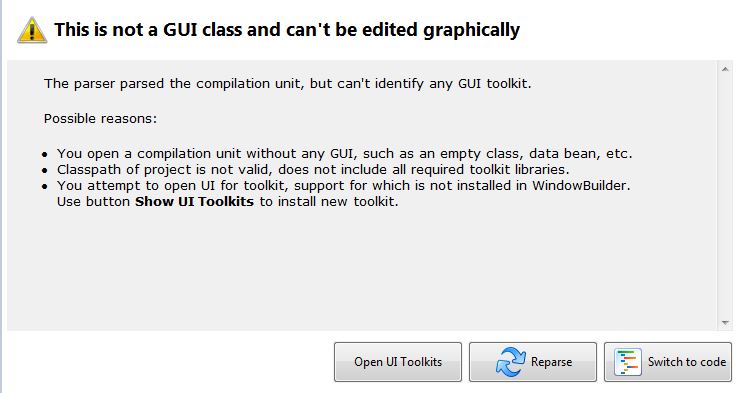This screenshot has height=393, width=738.
Task: Click the Reparse button label
Action: (551, 362)
